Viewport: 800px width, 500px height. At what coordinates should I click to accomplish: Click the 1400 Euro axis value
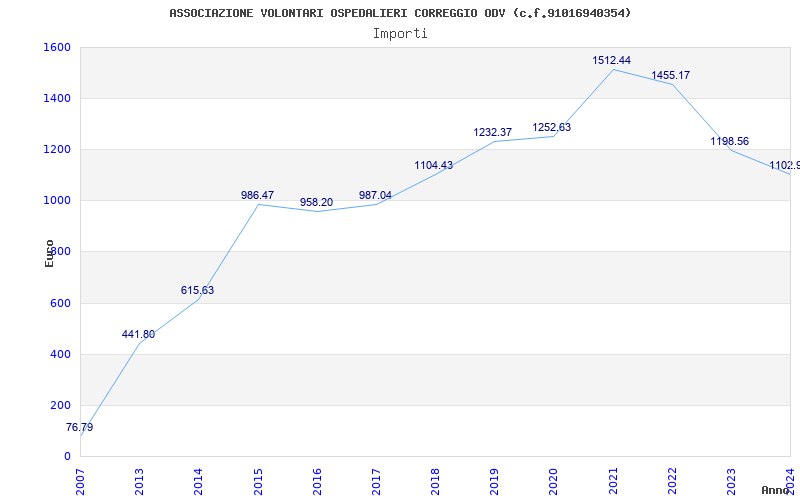click(57, 98)
